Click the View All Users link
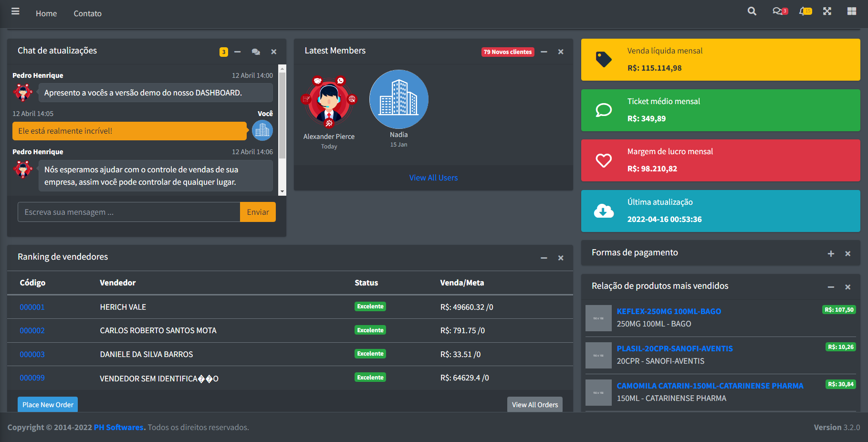The width and height of the screenshot is (868, 442). [433, 178]
